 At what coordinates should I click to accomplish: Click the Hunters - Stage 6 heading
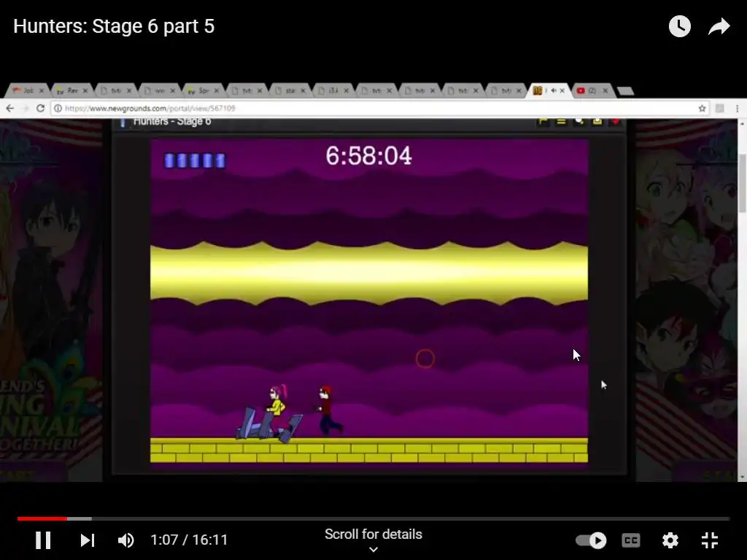[172, 122]
